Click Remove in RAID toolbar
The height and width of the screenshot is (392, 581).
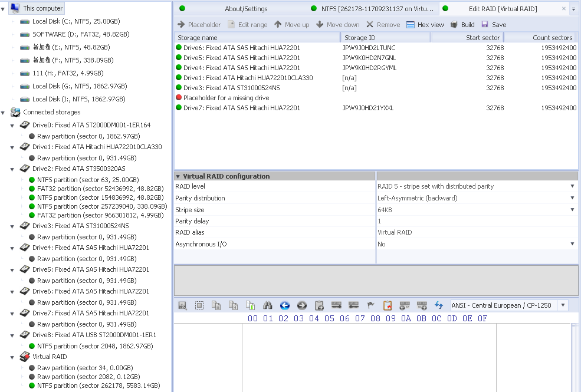pyautogui.click(x=383, y=25)
